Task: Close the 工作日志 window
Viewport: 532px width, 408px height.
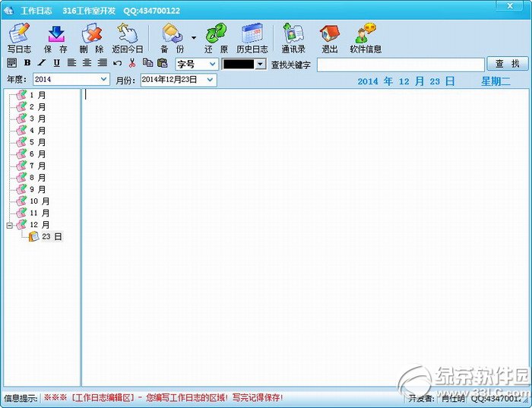Action: pyautogui.click(x=509, y=6)
